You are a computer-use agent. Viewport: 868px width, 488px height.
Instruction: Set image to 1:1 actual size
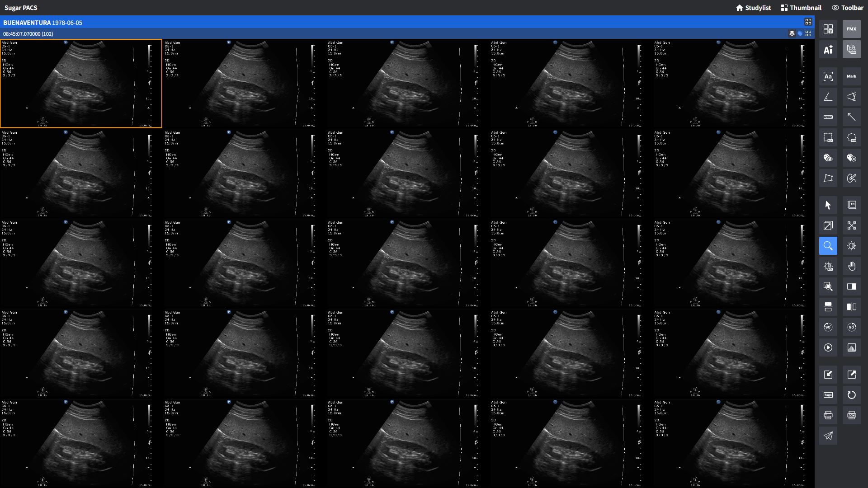(851, 205)
